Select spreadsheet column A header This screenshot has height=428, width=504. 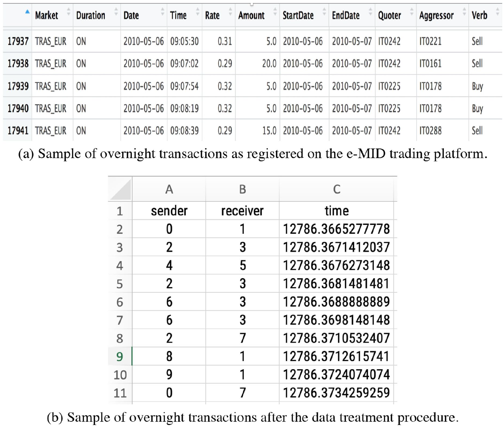pyautogui.click(x=169, y=189)
